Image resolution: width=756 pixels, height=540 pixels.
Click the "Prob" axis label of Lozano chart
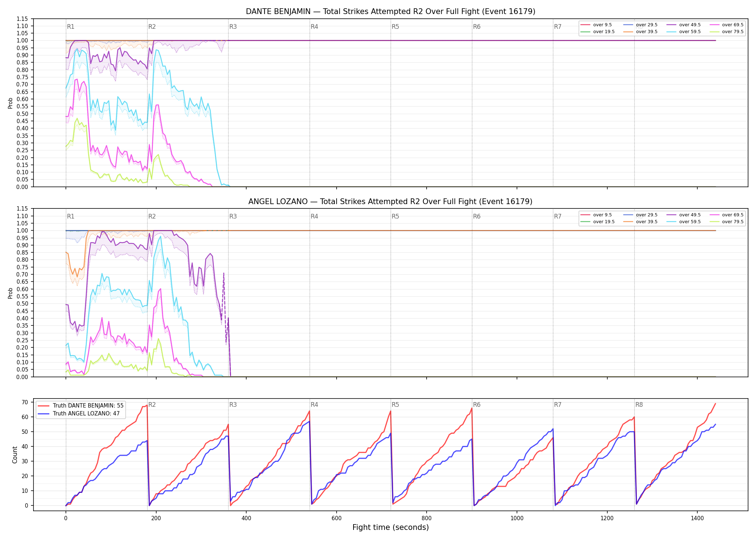coord(10,293)
